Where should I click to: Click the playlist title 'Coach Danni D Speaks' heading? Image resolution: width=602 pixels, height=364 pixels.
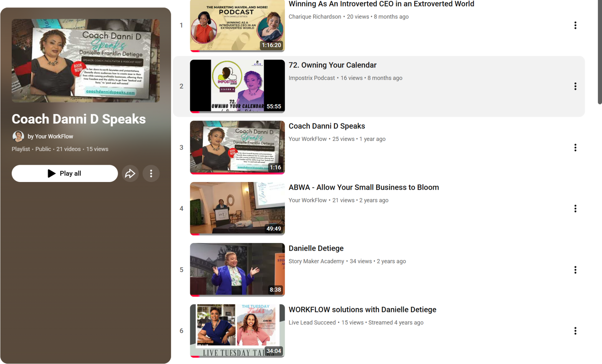pyautogui.click(x=79, y=119)
